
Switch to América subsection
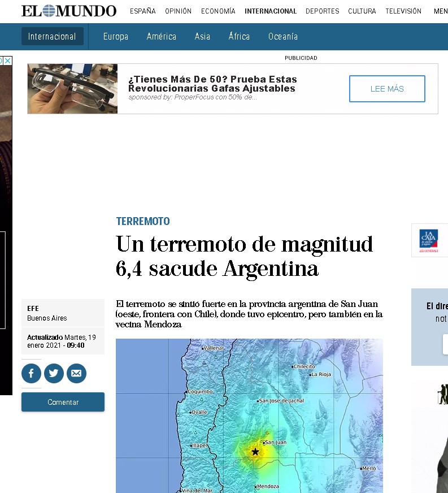pos(162,37)
